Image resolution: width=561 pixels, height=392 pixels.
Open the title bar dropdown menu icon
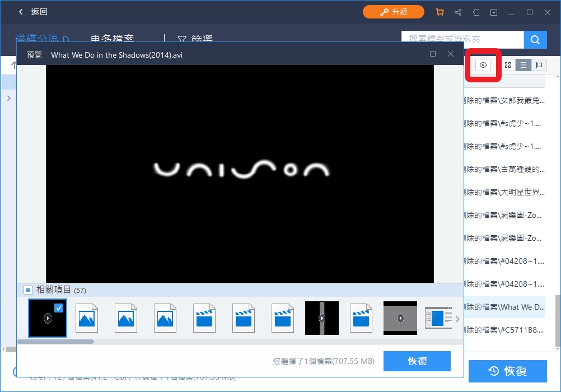(494, 12)
